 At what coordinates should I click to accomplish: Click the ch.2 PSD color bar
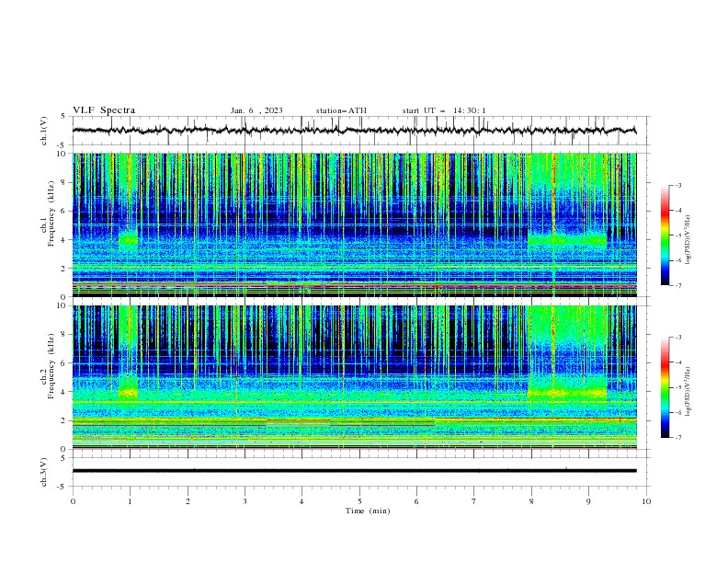665,387
